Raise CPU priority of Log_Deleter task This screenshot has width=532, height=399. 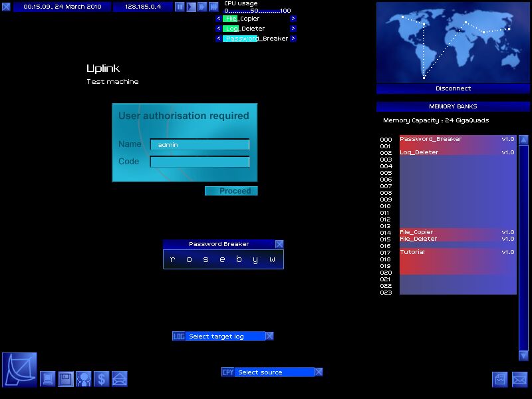pyautogui.click(x=293, y=29)
